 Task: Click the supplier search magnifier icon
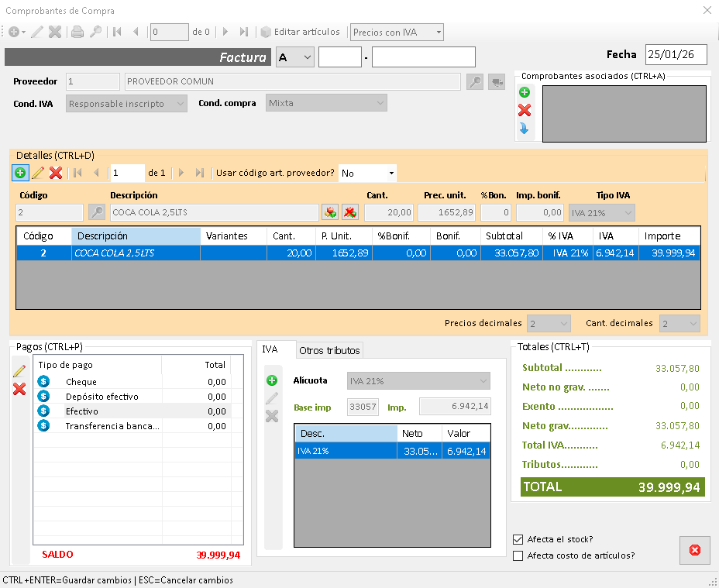coord(474,81)
